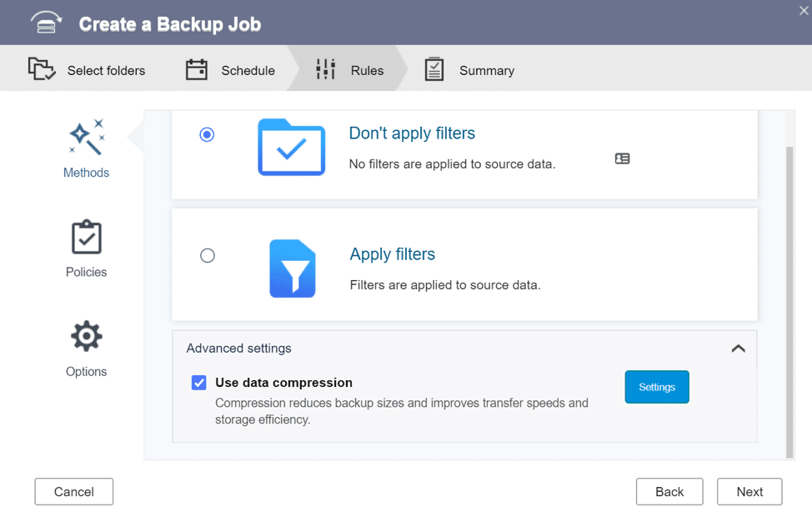Collapse the Advanced settings chevron
The height and width of the screenshot is (517, 812).
tap(739, 349)
